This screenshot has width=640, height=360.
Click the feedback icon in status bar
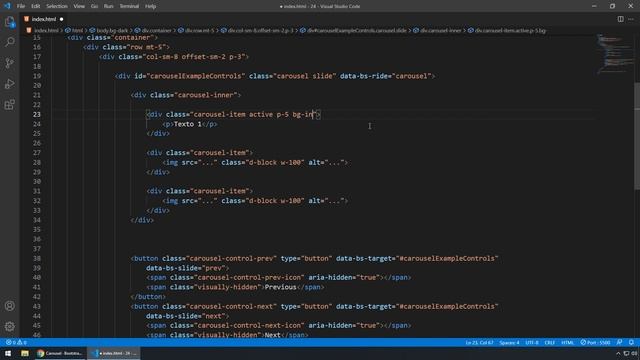pos(620,342)
